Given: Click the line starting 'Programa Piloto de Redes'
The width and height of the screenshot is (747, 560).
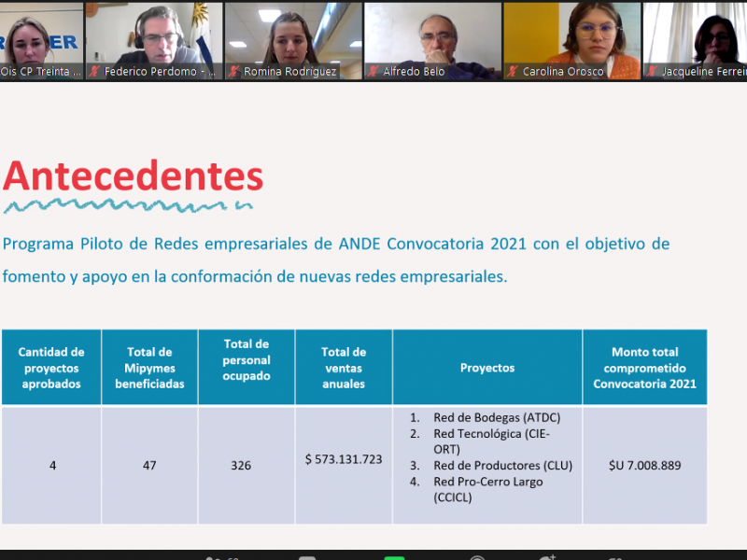Looking at the screenshot, I should [336, 244].
